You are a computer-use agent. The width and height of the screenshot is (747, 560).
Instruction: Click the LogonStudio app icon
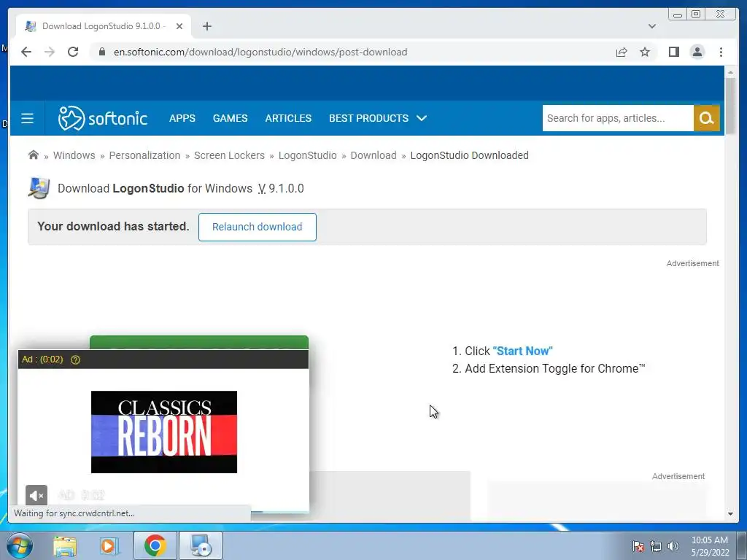(39, 188)
